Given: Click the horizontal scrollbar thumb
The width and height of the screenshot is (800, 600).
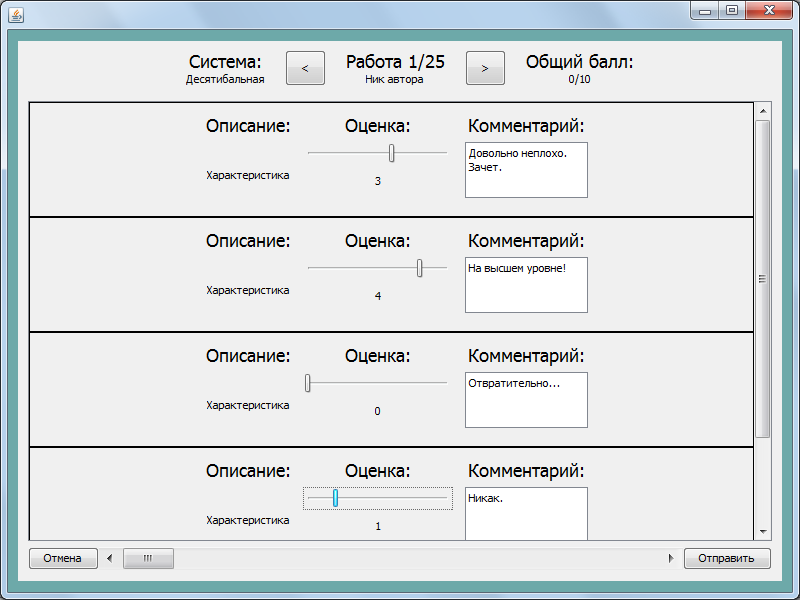Looking at the screenshot, I should pos(148,558).
